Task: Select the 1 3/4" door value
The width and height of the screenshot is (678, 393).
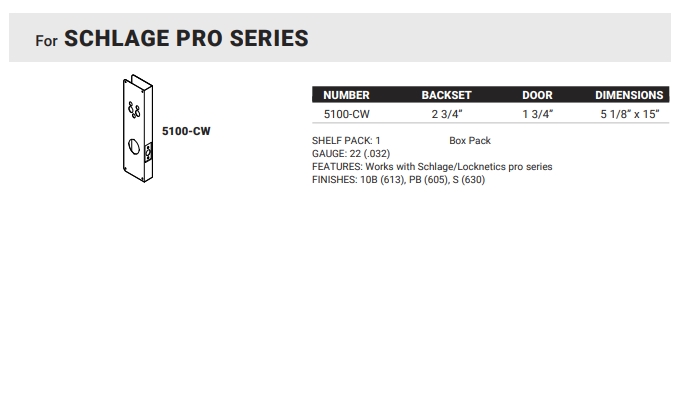Action: pos(537,114)
